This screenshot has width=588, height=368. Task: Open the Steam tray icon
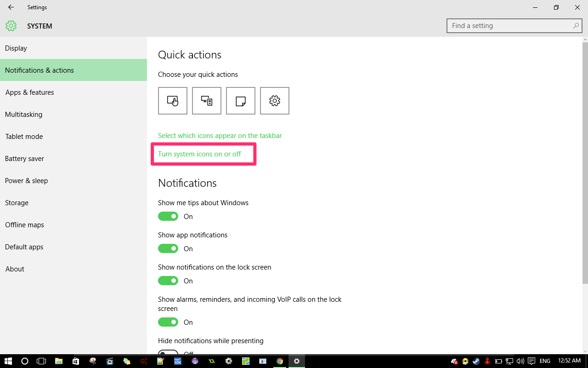476,361
